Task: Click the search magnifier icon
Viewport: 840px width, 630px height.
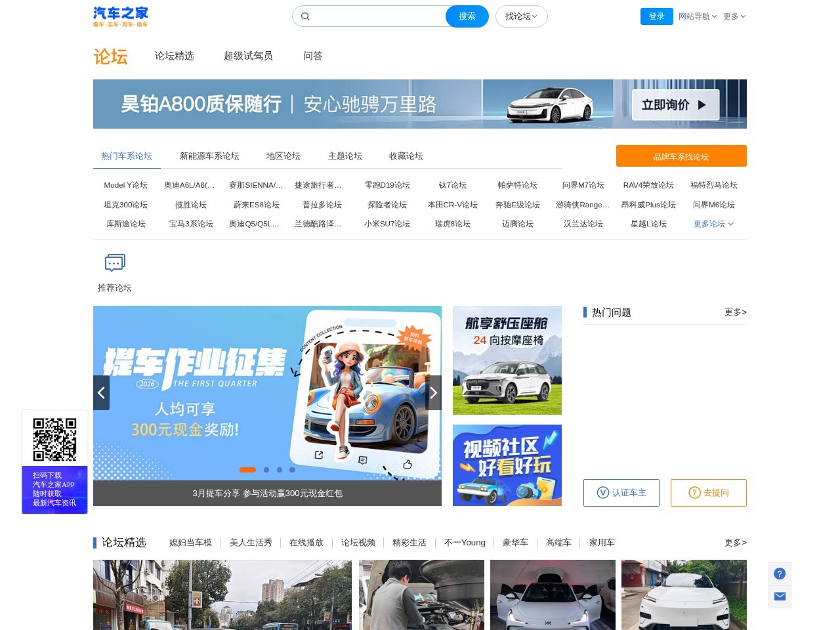Action: click(306, 16)
